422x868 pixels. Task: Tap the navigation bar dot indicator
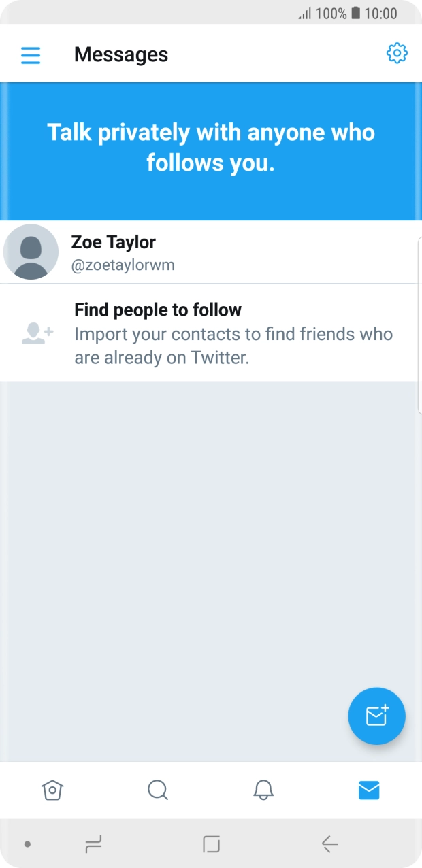[x=27, y=844]
